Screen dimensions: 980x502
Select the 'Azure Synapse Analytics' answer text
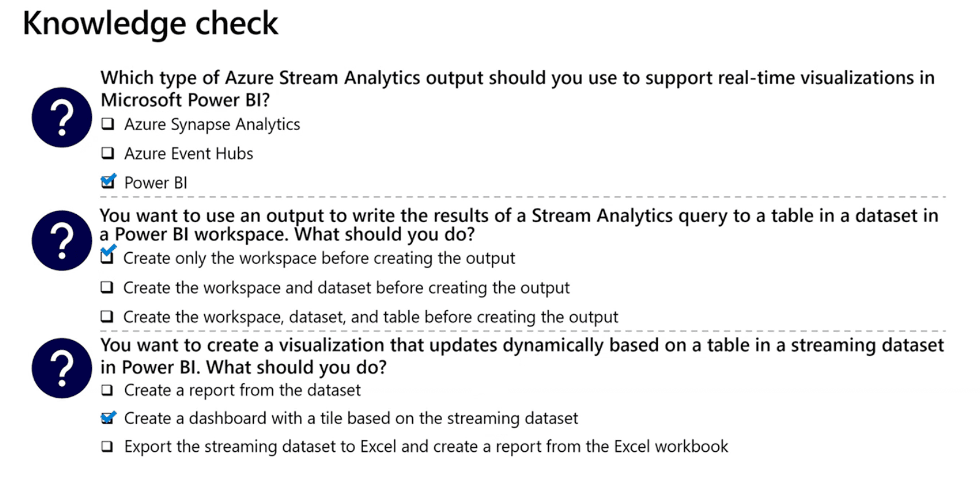click(212, 125)
